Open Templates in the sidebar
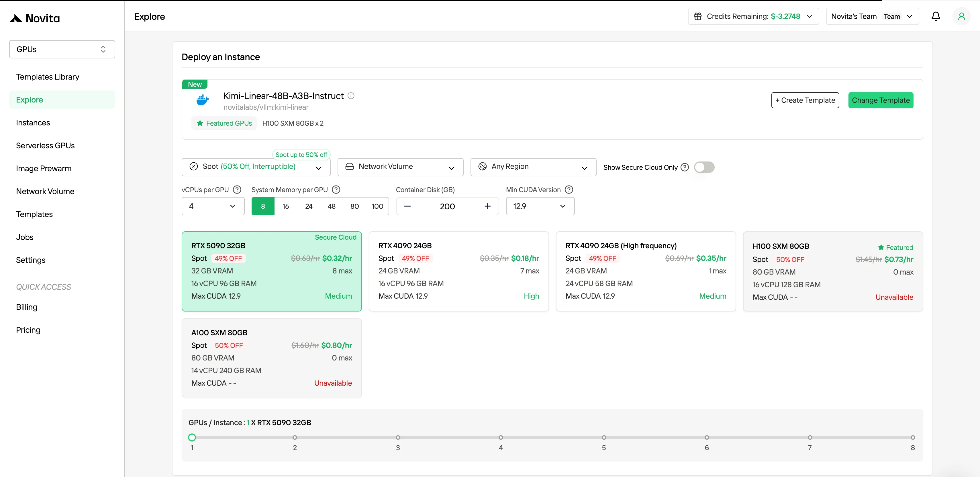 pos(62,214)
